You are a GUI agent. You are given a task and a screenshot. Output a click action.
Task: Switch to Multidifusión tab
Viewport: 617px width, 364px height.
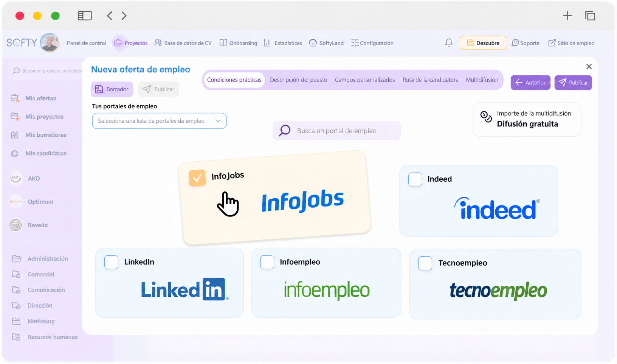point(482,80)
